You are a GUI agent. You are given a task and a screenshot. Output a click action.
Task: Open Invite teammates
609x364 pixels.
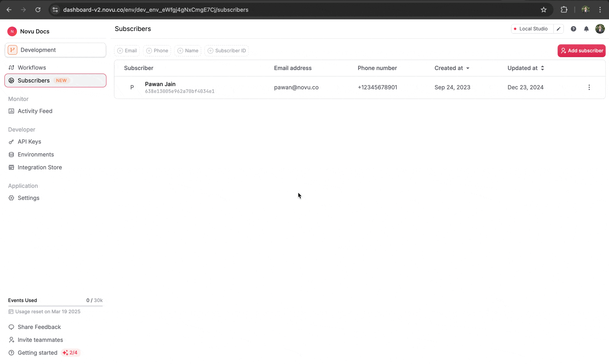click(40, 340)
